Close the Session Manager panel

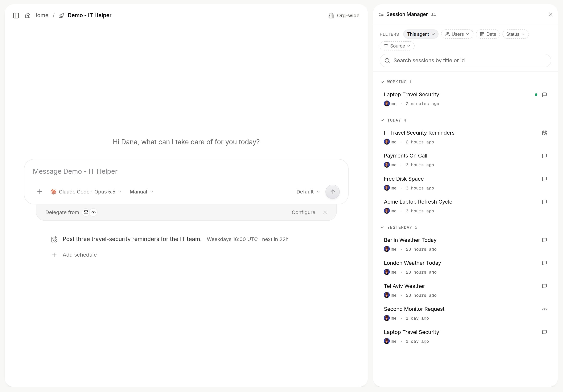pos(551,14)
